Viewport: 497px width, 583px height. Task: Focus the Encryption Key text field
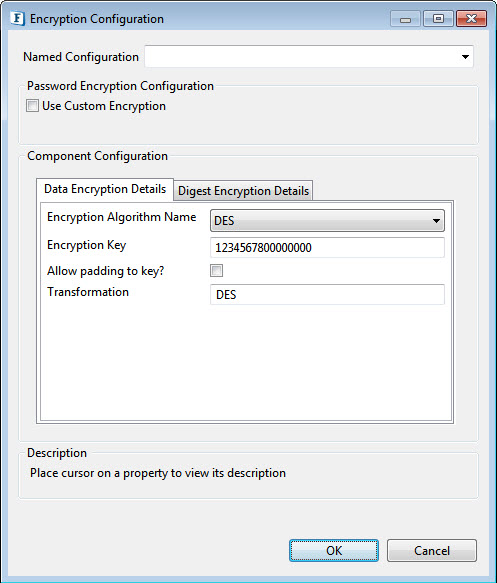327,248
